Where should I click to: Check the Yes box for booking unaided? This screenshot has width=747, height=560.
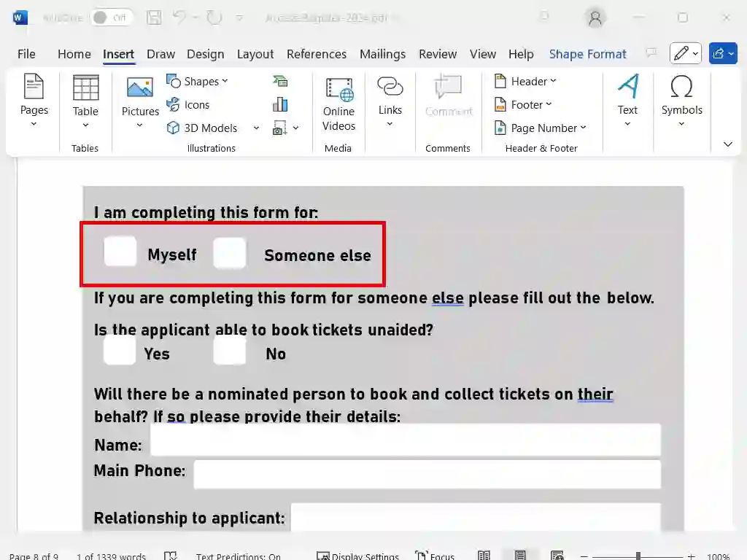[120, 351]
